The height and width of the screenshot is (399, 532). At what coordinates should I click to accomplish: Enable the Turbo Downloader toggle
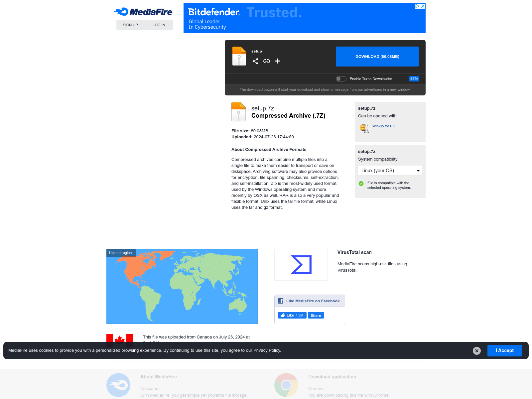[x=341, y=79]
